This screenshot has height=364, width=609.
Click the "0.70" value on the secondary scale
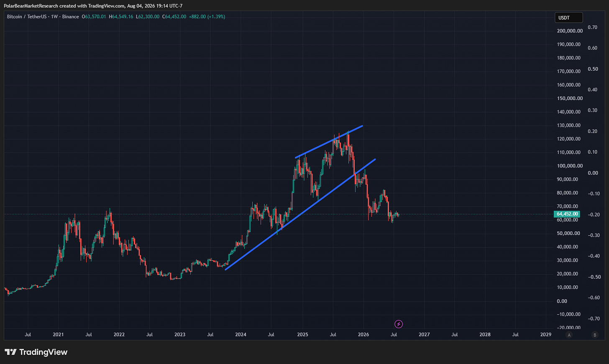click(593, 27)
